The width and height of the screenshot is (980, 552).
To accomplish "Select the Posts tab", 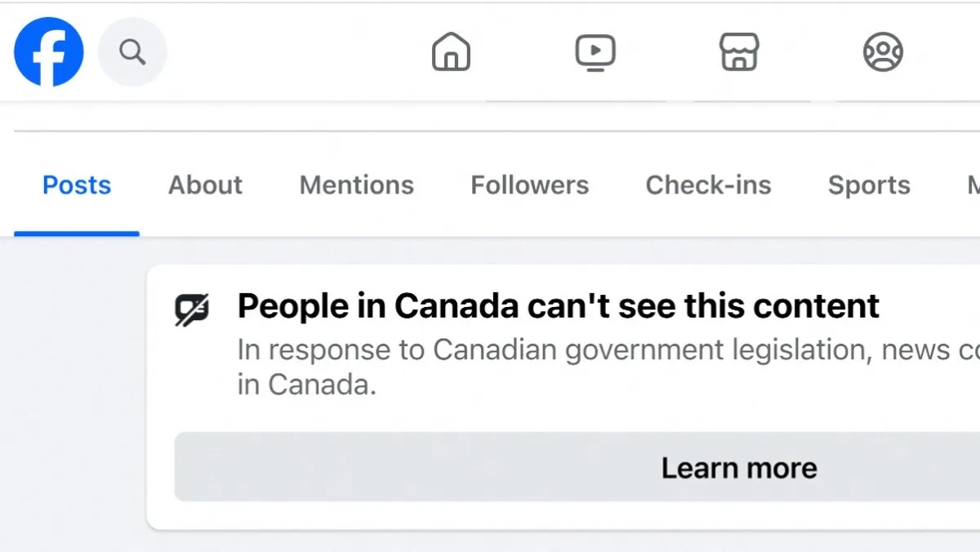I will point(77,185).
